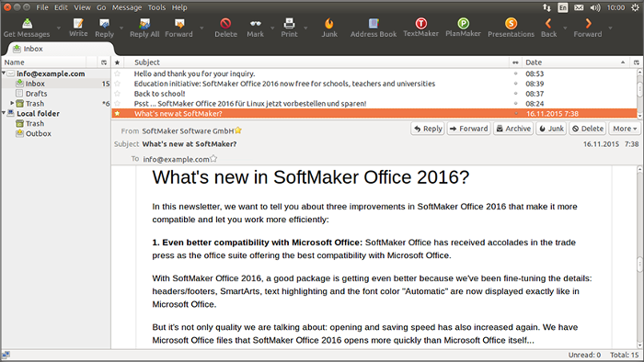The image size is (644, 362).
Task: Open the system gear menu
Action: [x=635, y=7]
